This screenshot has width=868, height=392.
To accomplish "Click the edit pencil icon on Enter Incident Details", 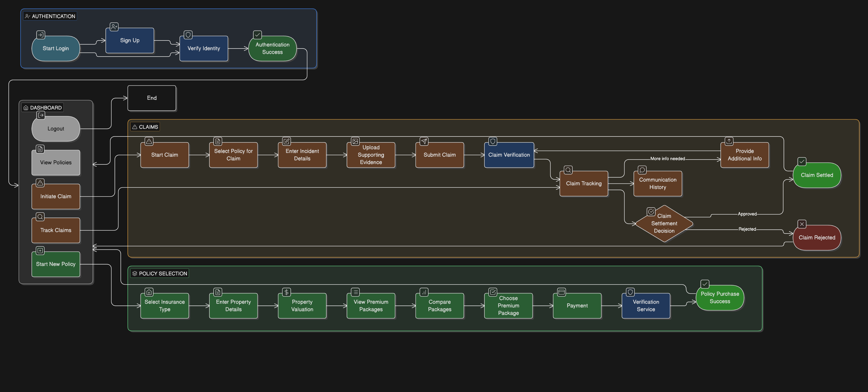I will [287, 141].
